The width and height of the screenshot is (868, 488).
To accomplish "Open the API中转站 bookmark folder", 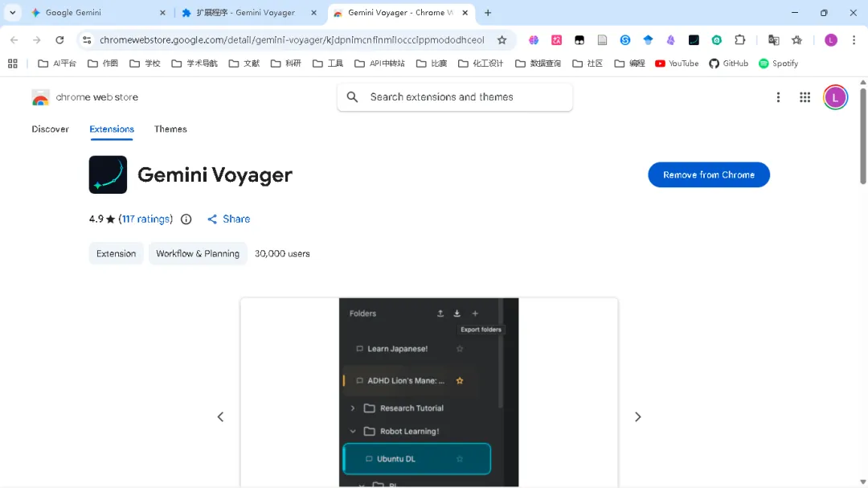I will pos(379,64).
